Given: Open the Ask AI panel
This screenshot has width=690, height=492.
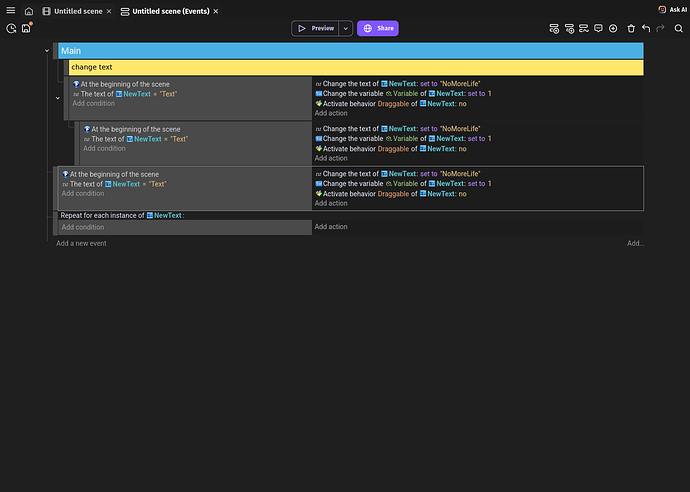Looking at the screenshot, I should pyautogui.click(x=671, y=9).
